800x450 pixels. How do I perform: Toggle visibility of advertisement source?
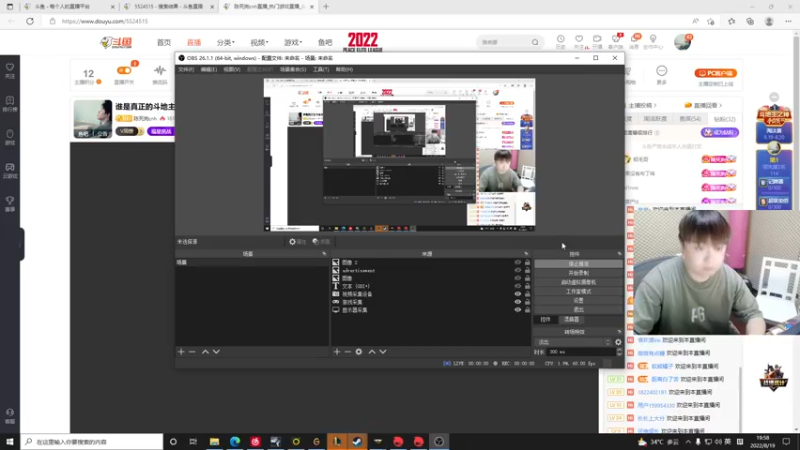click(x=517, y=270)
